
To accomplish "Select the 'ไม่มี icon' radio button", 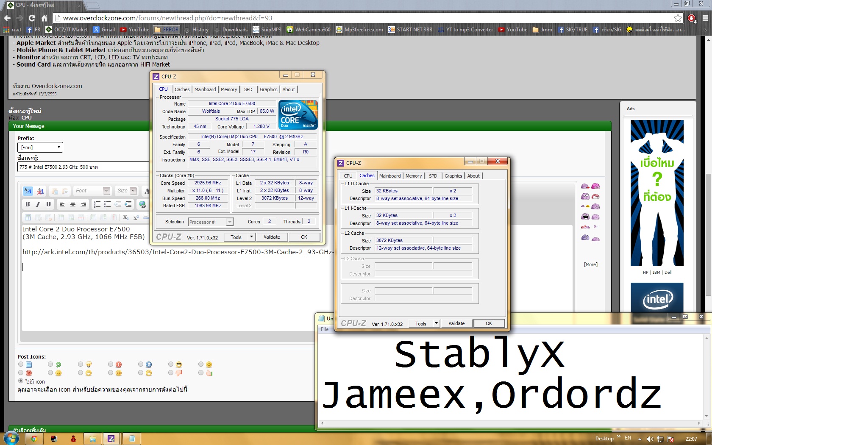I will click(x=21, y=381).
